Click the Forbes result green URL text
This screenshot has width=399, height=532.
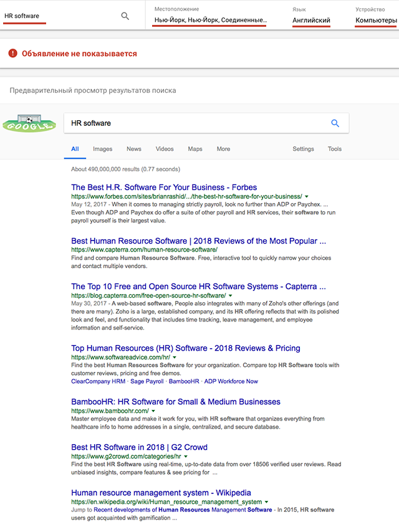click(186, 196)
